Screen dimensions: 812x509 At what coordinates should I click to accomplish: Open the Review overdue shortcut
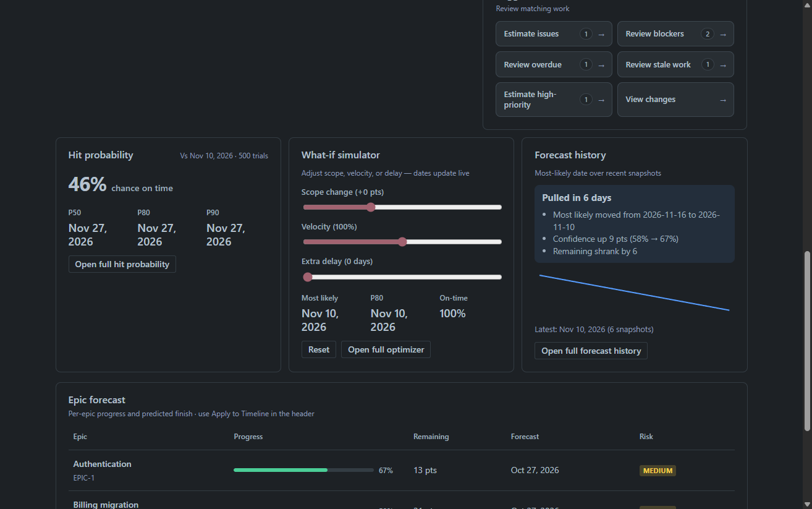point(554,64)
